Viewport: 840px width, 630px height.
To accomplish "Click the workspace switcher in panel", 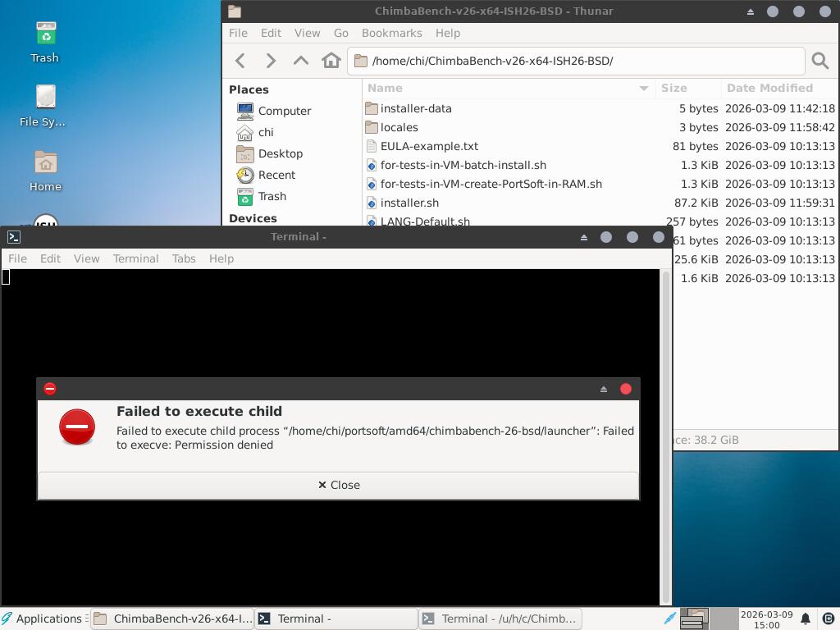I will [709, 619].
